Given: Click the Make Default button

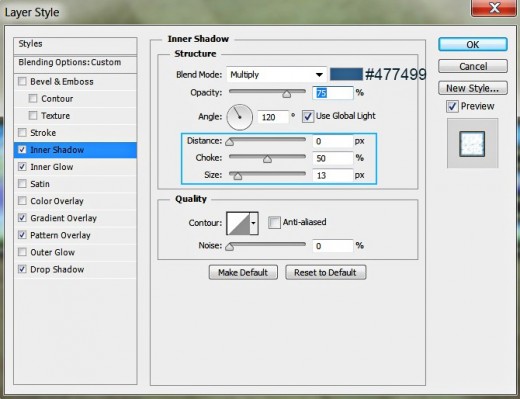Looking at the screenshot, I should (x=243, y=273).
